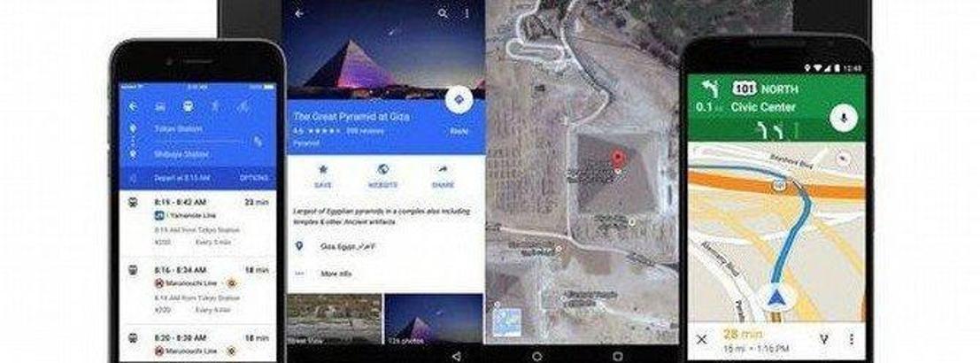Open transit OPTIONS next to depart time
The width and height of the screenshot is (980, 363).
254,178
